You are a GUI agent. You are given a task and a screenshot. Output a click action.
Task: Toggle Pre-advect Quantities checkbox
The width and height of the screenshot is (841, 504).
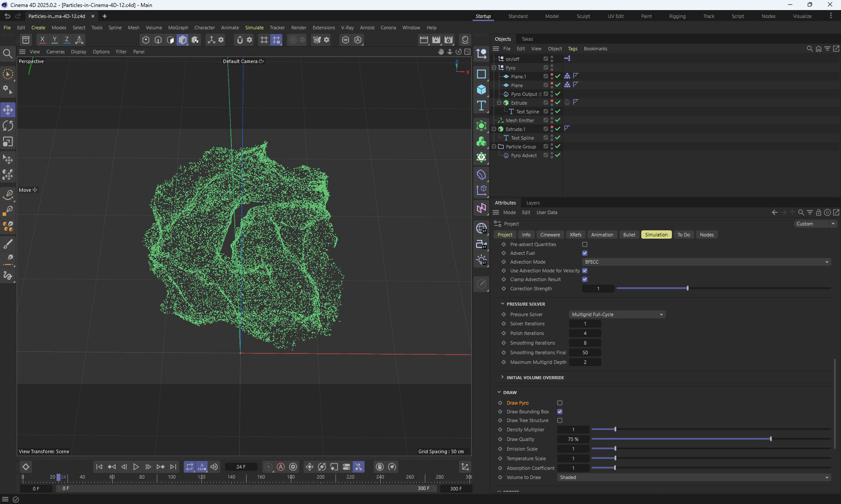tap(585, 244)
